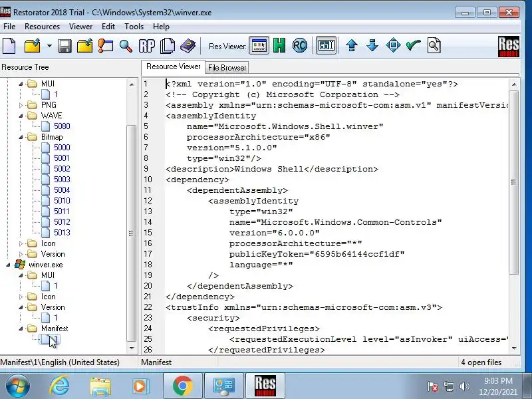Click line 9 description text in viewer
This screenshot has width=532, height=399.
pyautogui.click(x=272, y=169)
